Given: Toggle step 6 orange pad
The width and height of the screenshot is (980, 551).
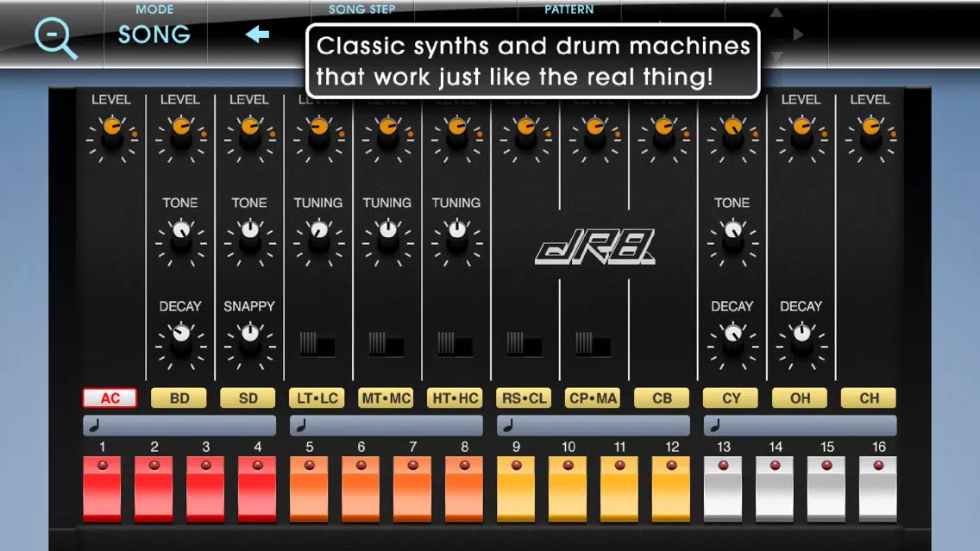Looking at the screenshot, I should (361, 489).
